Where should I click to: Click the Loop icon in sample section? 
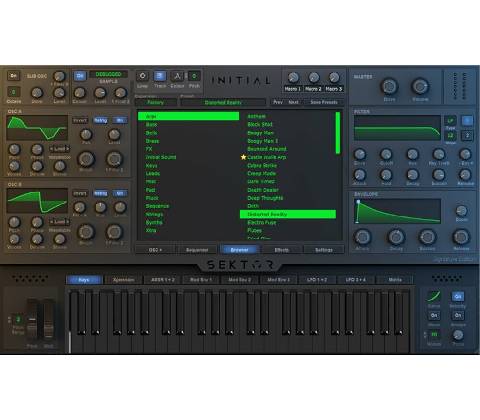tap(142, 76)
